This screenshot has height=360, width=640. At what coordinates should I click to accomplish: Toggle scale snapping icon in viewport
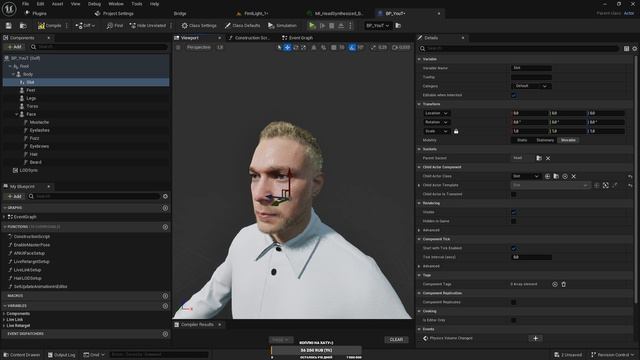tap(373, 47)
